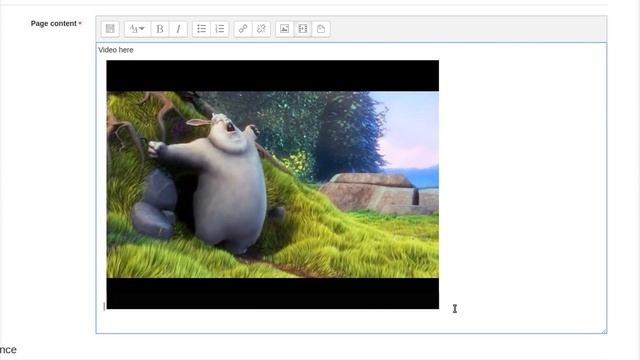Click the editor resize handle corner

(x=604, y=331)
